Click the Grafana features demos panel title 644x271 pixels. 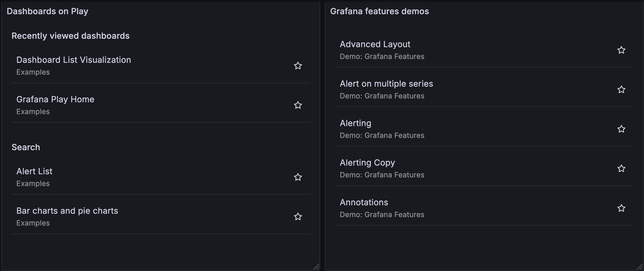pos(379,11)
